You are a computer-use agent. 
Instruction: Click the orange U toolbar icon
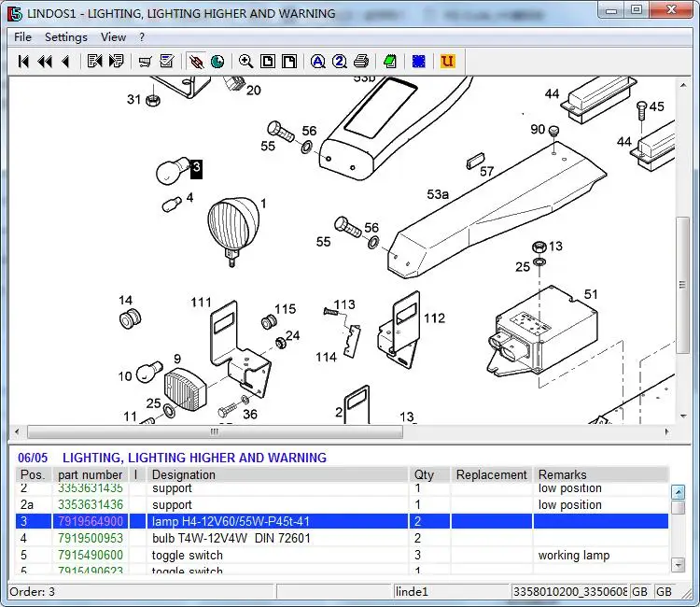[x=447, y=62]
